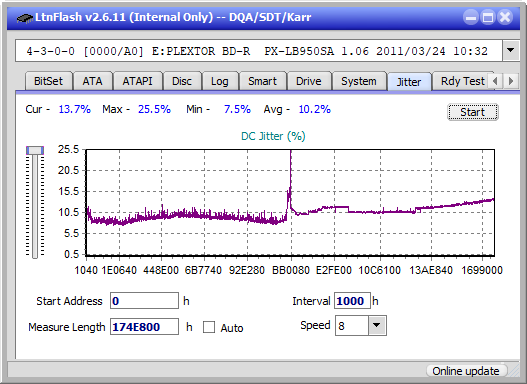Click the Max jitter value 25.5%
Image resolution: width=527 pixels, height=384 pixels.
click(x=154, y=109)
